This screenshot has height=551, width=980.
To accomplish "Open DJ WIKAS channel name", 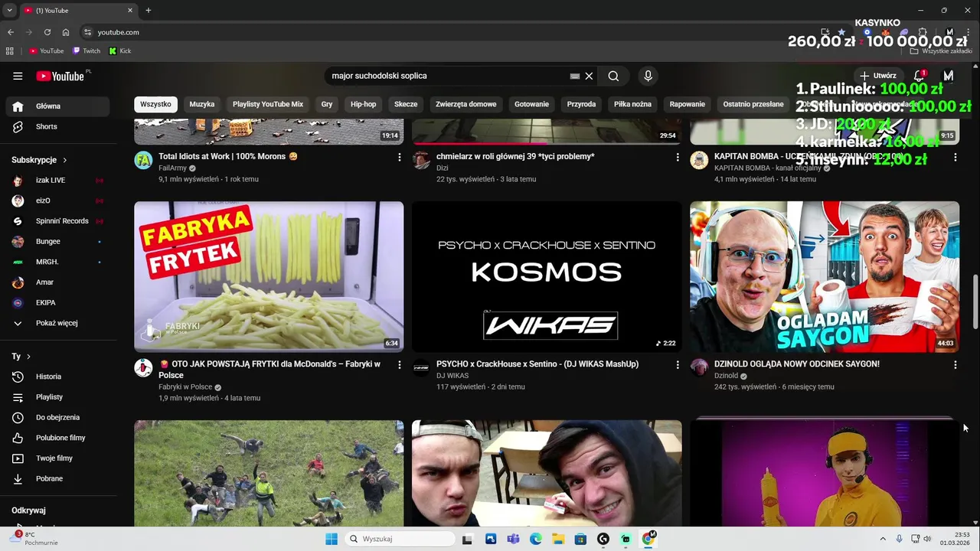I will coord(452,376).
